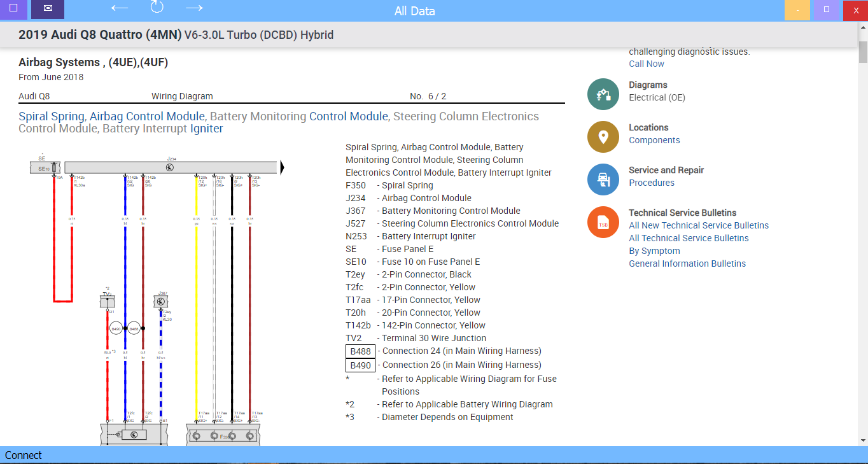Open the Service and Repair car icon
The image size is (868, 464).
(x=603, y=179)
